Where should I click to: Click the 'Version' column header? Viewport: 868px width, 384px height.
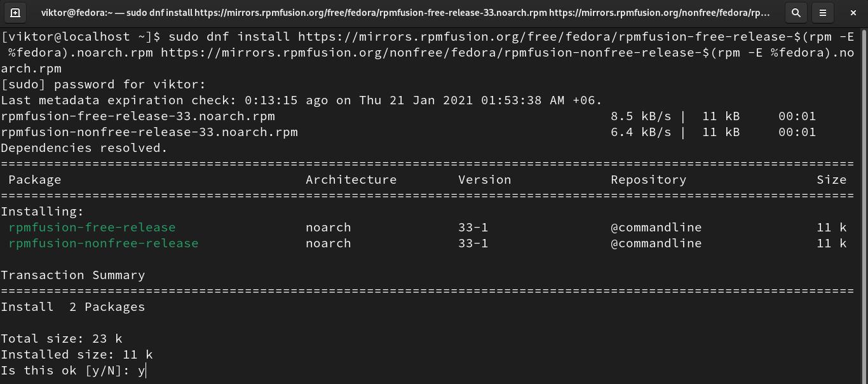point(484,180)
